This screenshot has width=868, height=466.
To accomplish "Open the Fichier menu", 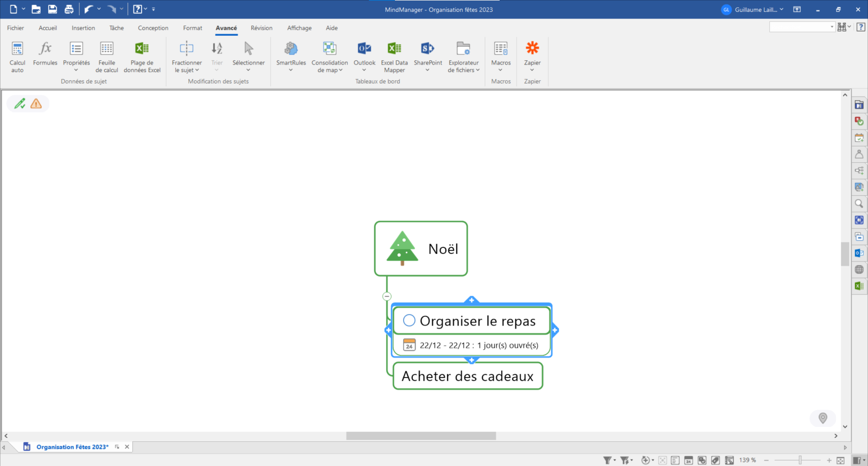I will point(15,28).
